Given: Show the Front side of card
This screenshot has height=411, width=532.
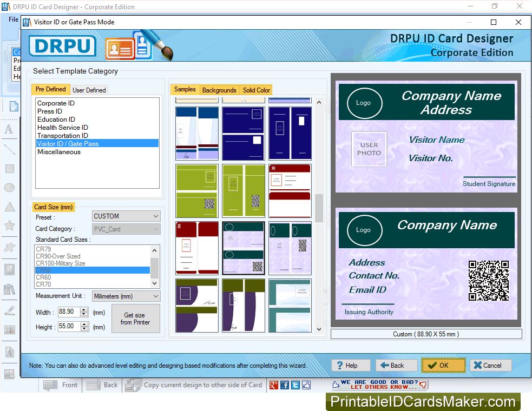Looking at the screenshot, I should pos(61,385).
